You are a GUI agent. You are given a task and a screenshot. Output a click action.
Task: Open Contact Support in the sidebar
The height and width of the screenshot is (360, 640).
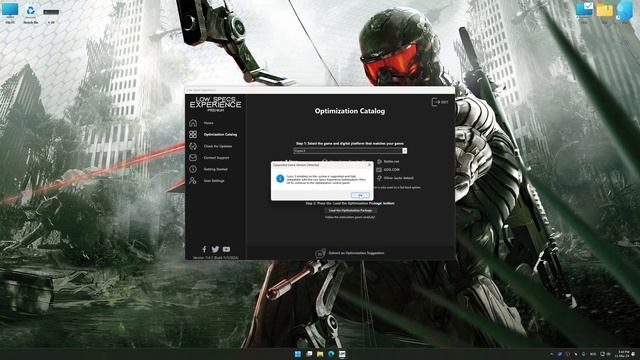pyautogui.click(x=216, y=158)
